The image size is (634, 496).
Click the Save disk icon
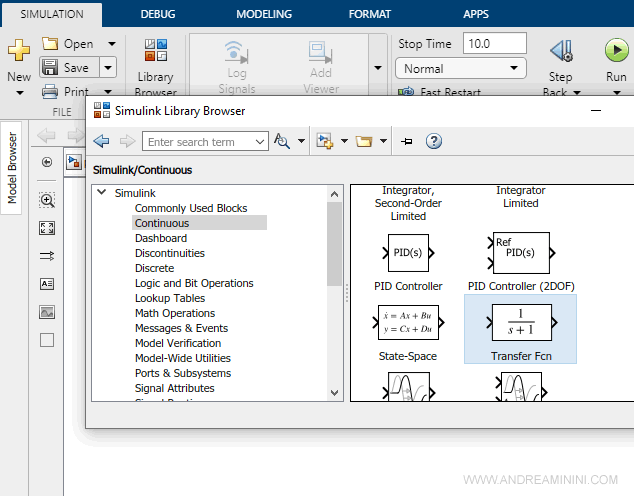pos(50,67)
